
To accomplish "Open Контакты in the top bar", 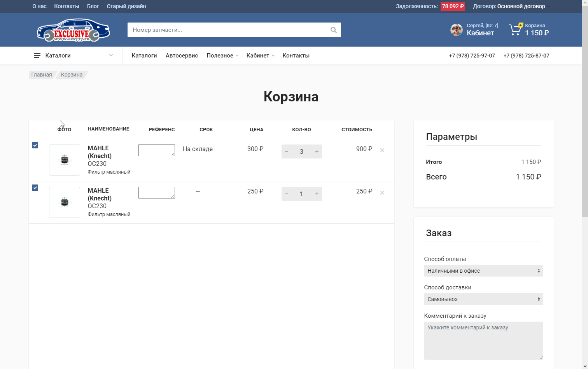I will point(66,6).
